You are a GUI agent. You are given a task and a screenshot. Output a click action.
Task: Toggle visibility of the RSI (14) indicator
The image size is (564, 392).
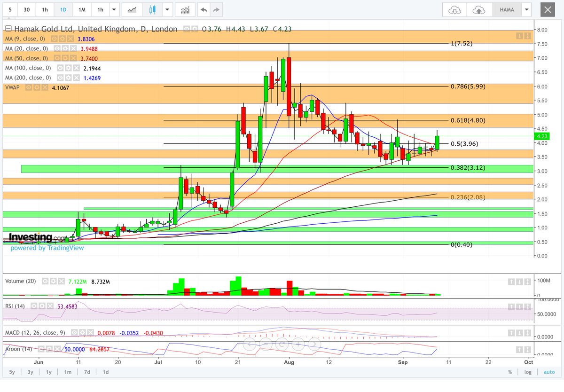[x=33, y=306]
